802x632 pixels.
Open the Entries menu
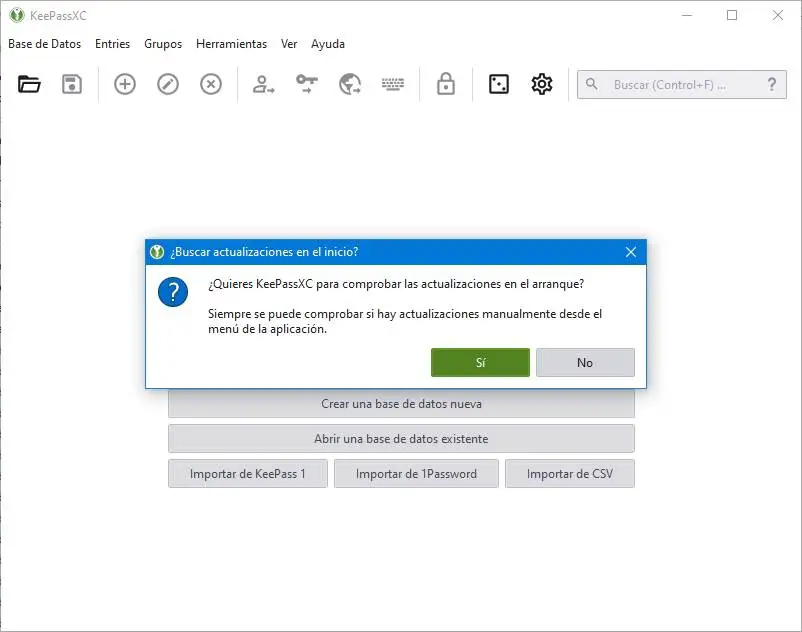113,44
